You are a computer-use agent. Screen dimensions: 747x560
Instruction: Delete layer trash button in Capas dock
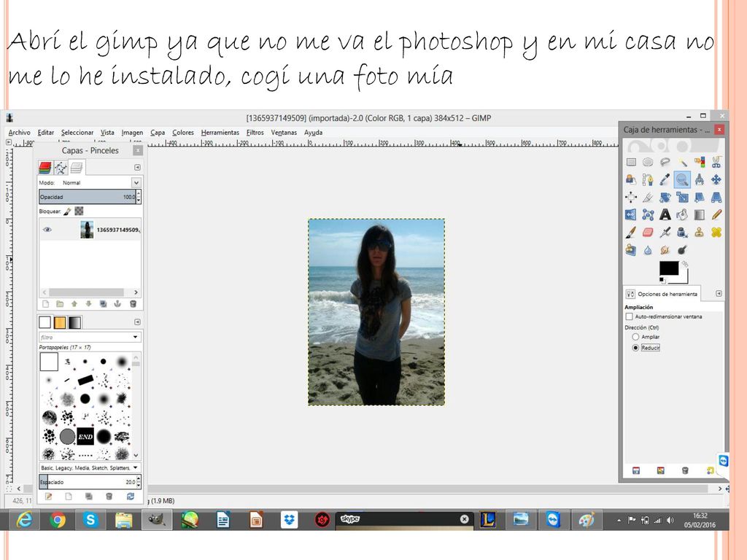click(133, 304)
